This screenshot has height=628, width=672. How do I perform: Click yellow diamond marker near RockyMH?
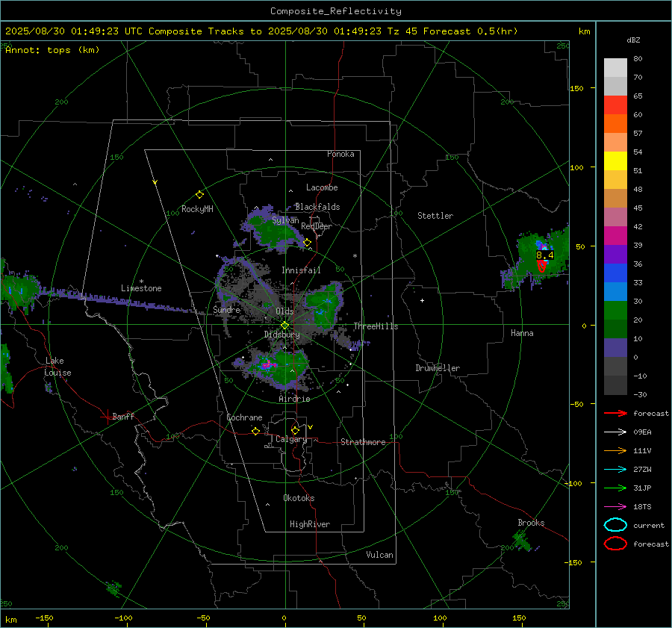pos(199,195)
